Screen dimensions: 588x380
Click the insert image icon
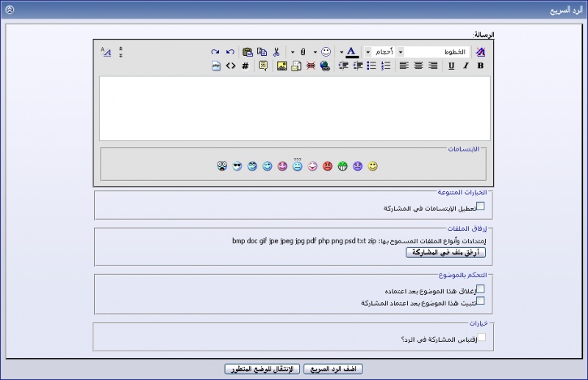coord(282,65)
